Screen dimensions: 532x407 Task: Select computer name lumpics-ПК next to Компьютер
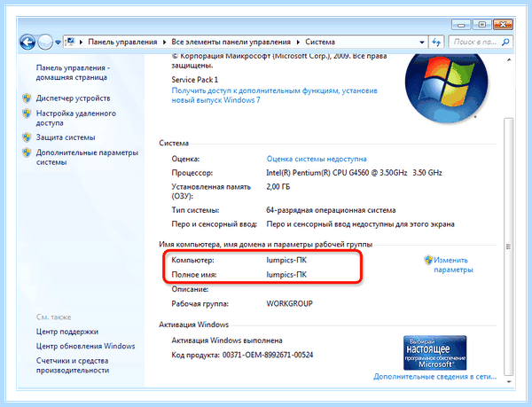pyautogui.click(x=286, y=260)
